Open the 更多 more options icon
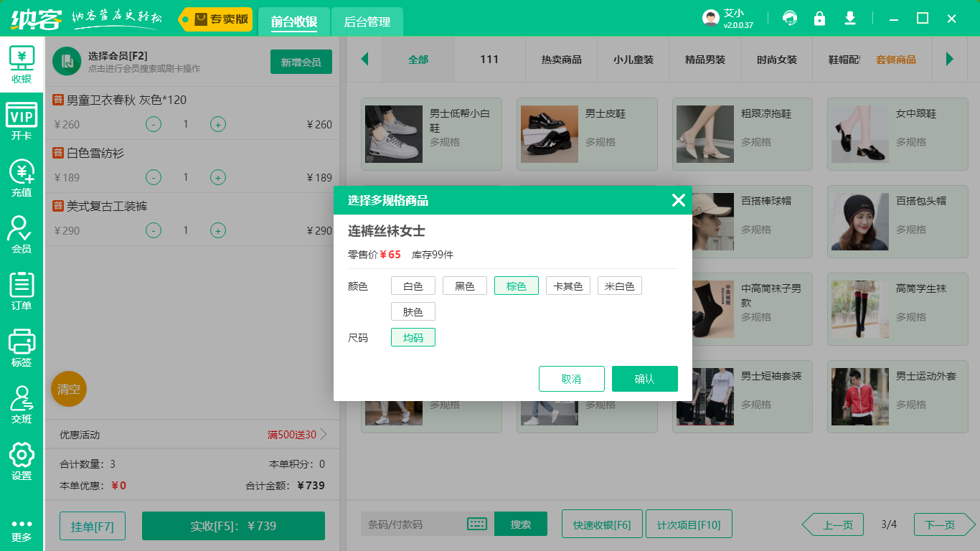 click(x=22, y=529)
